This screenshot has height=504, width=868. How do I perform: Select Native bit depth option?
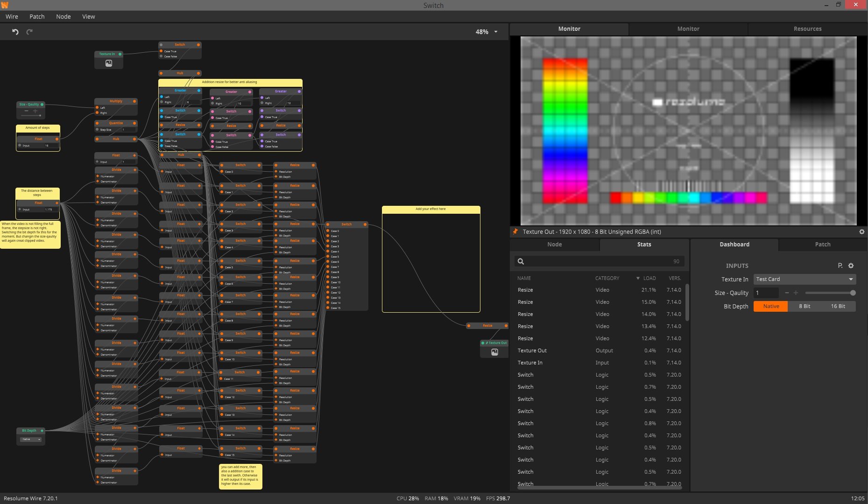click(x=770, y=306)
